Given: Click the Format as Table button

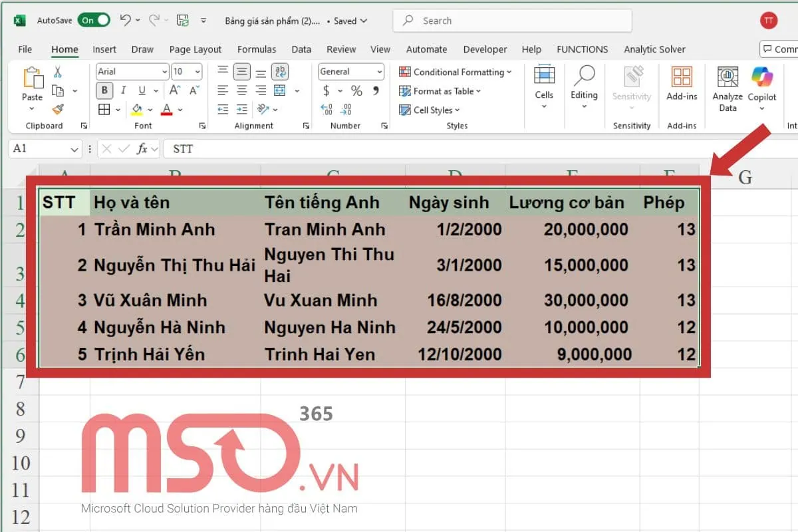Looking at the screenshot, I should pos(440,91).
